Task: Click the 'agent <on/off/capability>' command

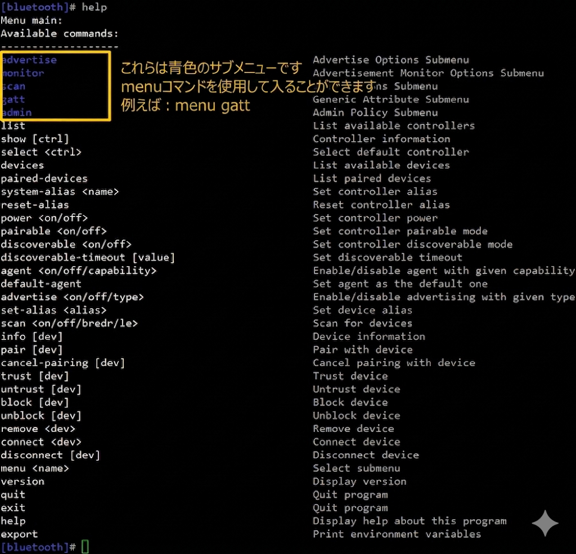Action: 79,271
